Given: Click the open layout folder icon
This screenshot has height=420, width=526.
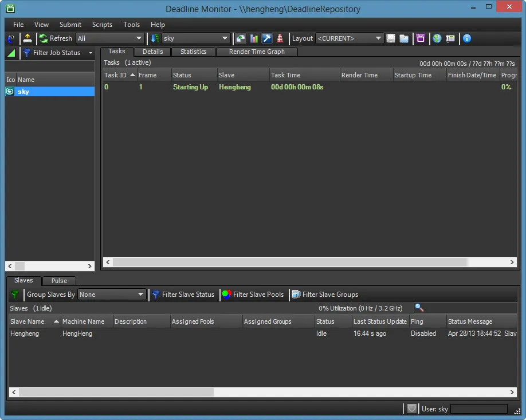Looking at the screenshot, I should [404, 38].
